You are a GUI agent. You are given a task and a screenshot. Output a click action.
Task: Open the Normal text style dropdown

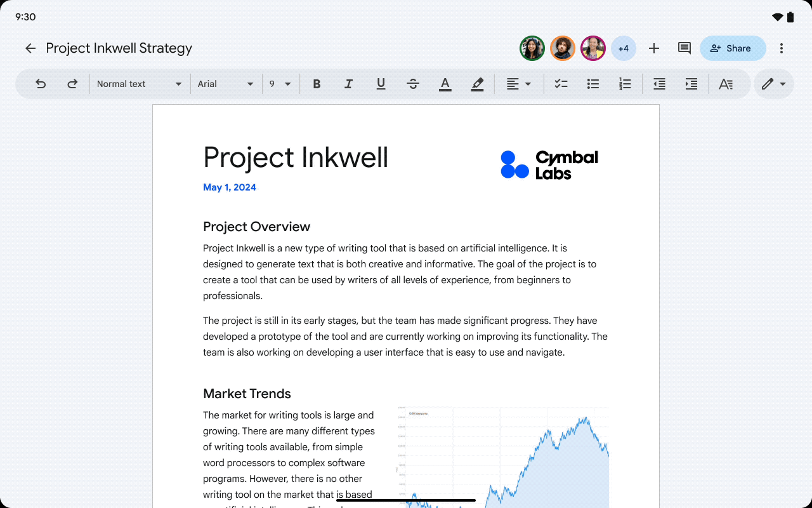point(140,84)
